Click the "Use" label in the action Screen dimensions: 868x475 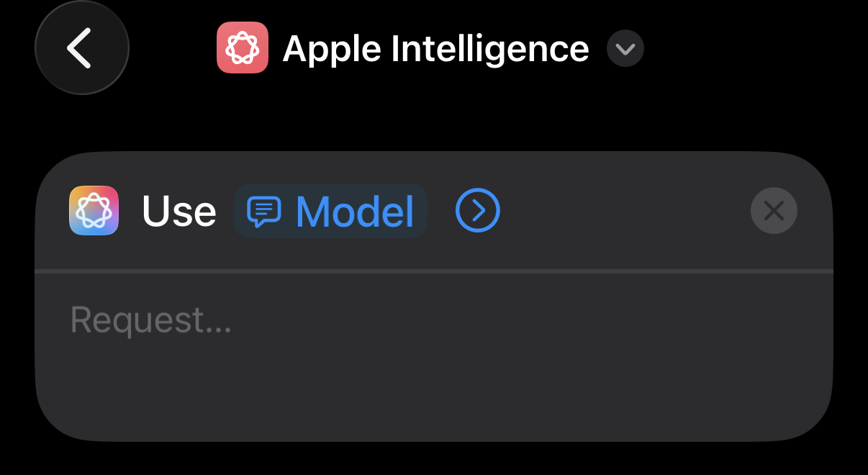[x=179, y=212]
